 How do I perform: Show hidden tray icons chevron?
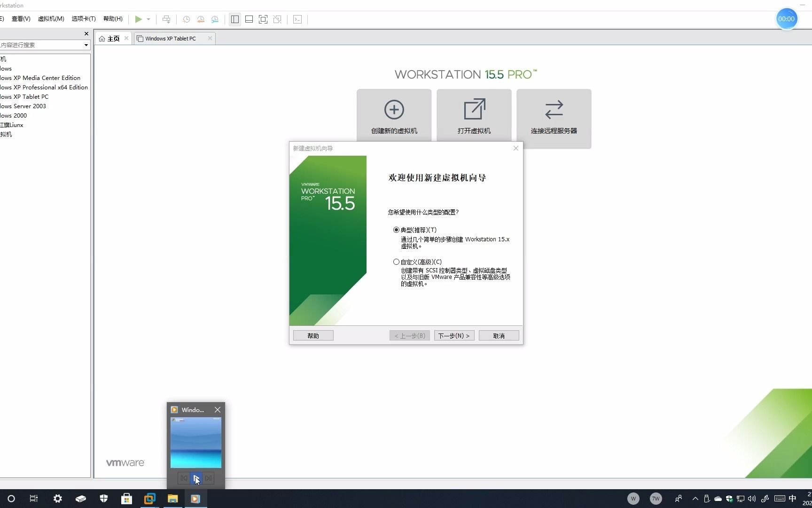(x=695, y=499)
